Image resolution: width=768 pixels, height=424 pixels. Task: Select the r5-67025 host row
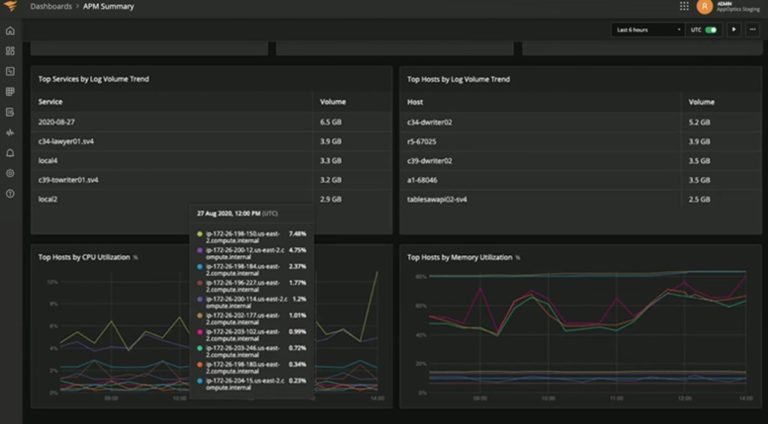click(580, 141)
